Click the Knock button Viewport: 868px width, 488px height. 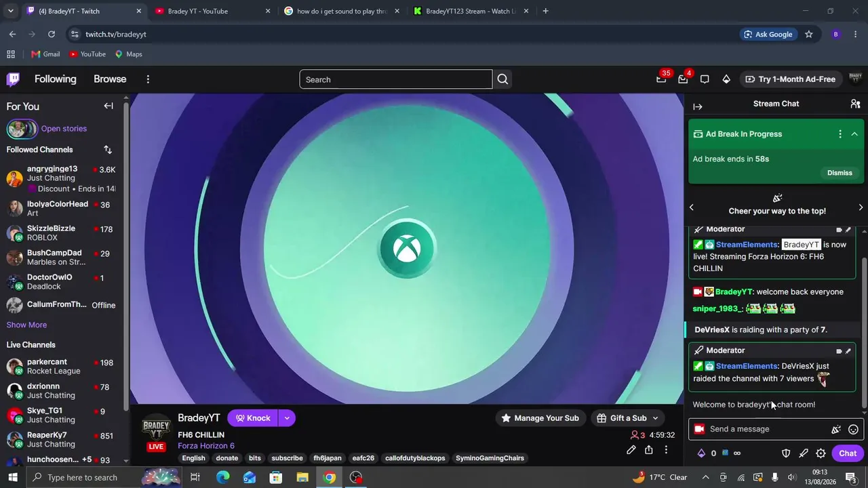253,418
